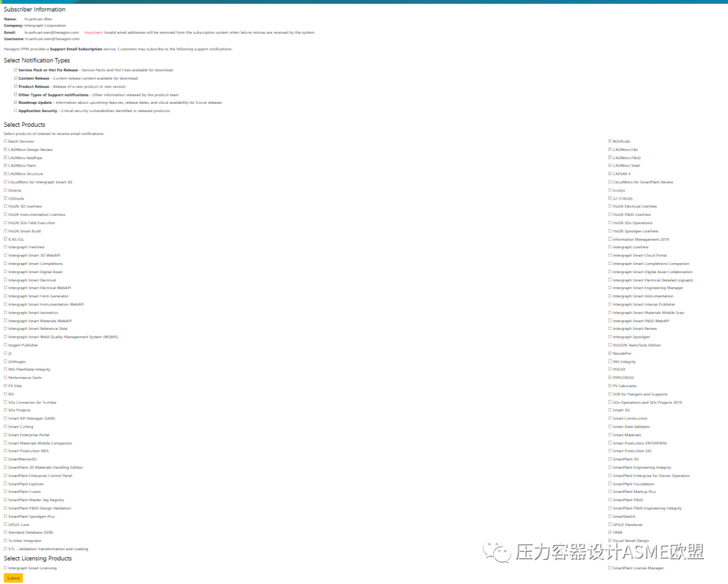Check VTL - Validation Transformation and Loading
Viewport: 728px width, 584px height.
click(5, 549)
